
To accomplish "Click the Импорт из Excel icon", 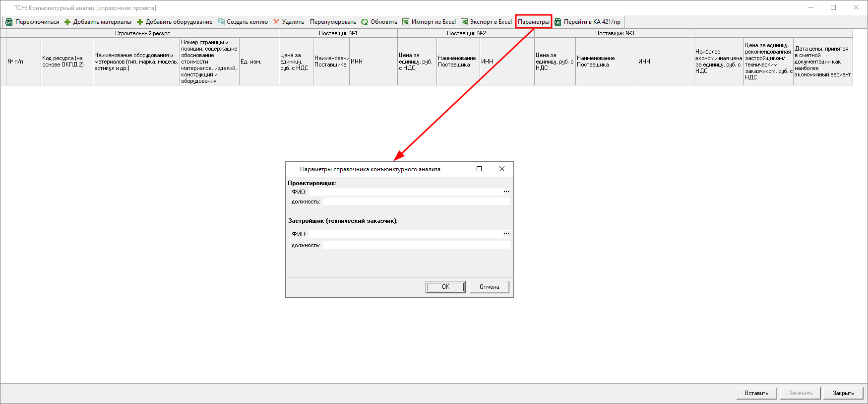I will tap(406, 22).
